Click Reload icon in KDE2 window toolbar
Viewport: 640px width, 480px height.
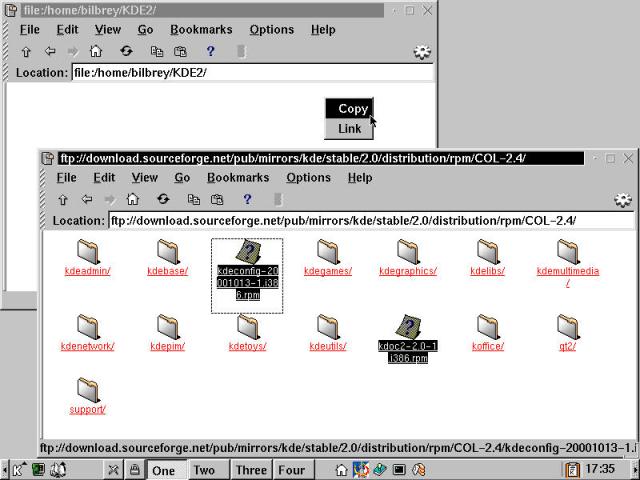tap(126, 51)
